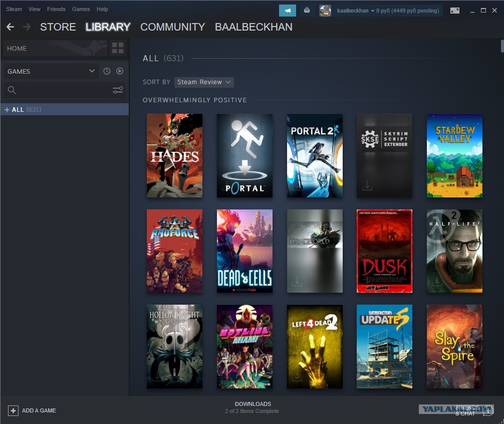This screenshot has height=424, width=504.
Task: Focus the library search field
Action: (x=64, y=90)
